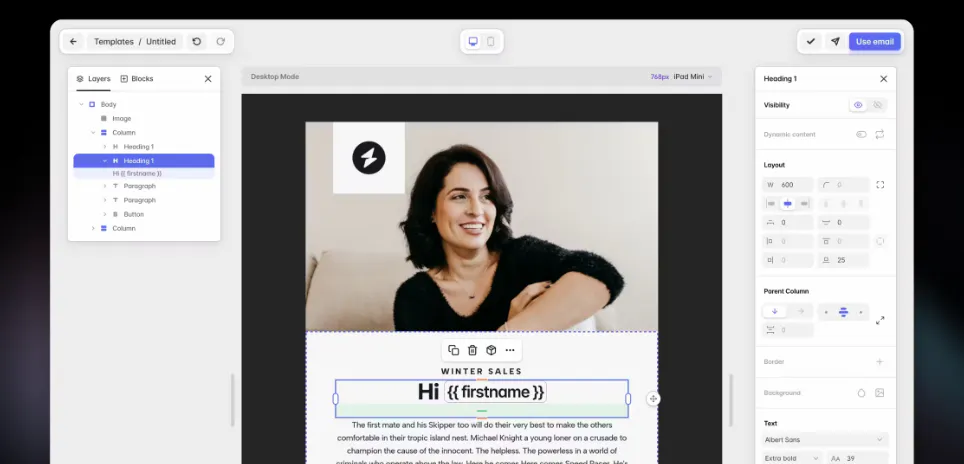Select the Body layer
Viewport: 964px width, 464px height.
coord(108,104)
